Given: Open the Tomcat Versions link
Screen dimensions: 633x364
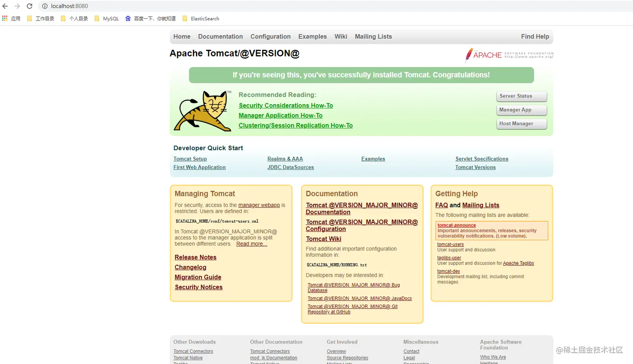Looking at the screenshot, I should (476, 167).
